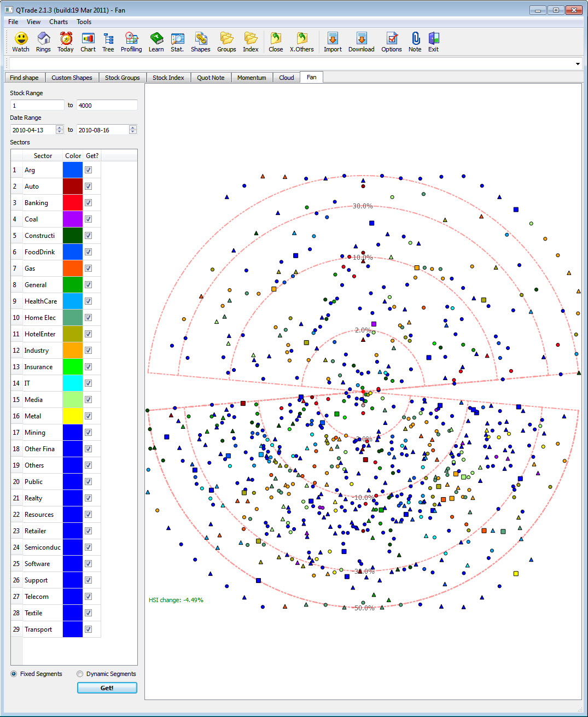This screenshot has height=717, width=588.
Task: Change the color swatch for the Gas sector
Action: [72, 268]
